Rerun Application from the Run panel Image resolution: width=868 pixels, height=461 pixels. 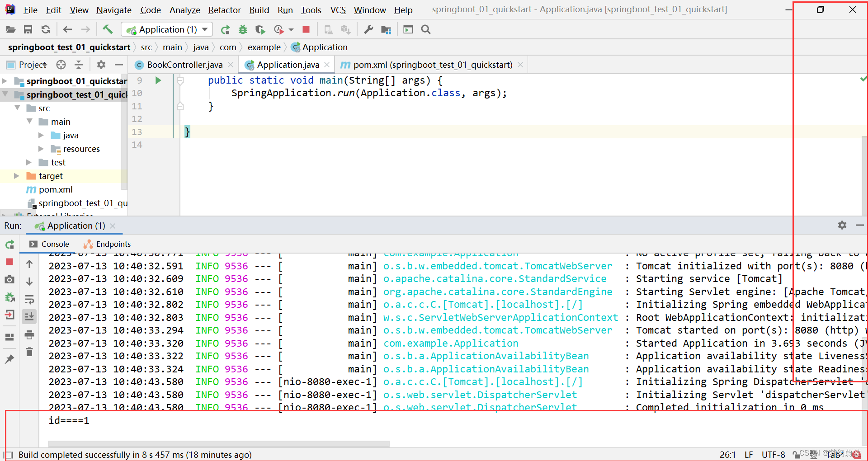tap(9, 245)
